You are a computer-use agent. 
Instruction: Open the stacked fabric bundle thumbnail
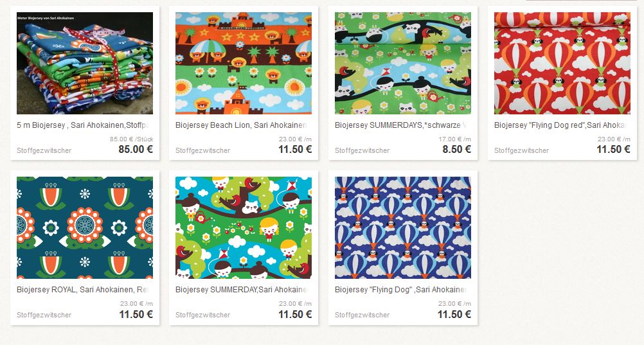click(x=85, y=63)
